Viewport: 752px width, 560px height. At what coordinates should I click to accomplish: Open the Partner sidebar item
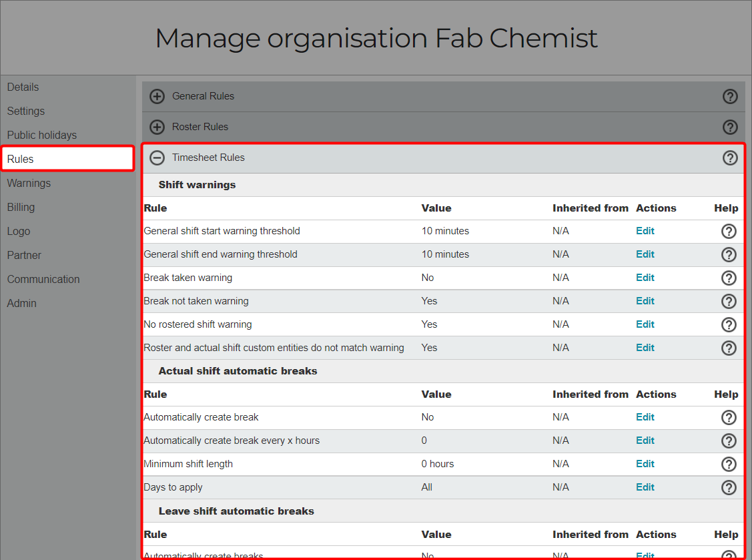[x=24, y=255]
